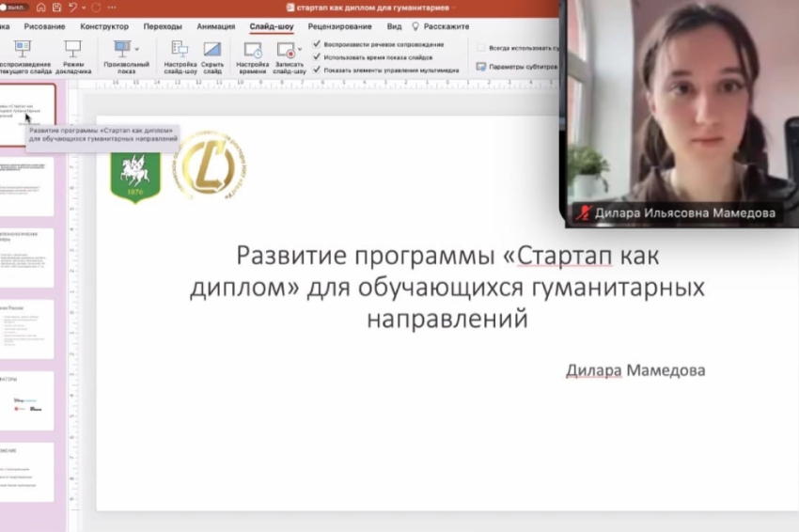Toggle the use slide timings checkbox

[317, 56]
